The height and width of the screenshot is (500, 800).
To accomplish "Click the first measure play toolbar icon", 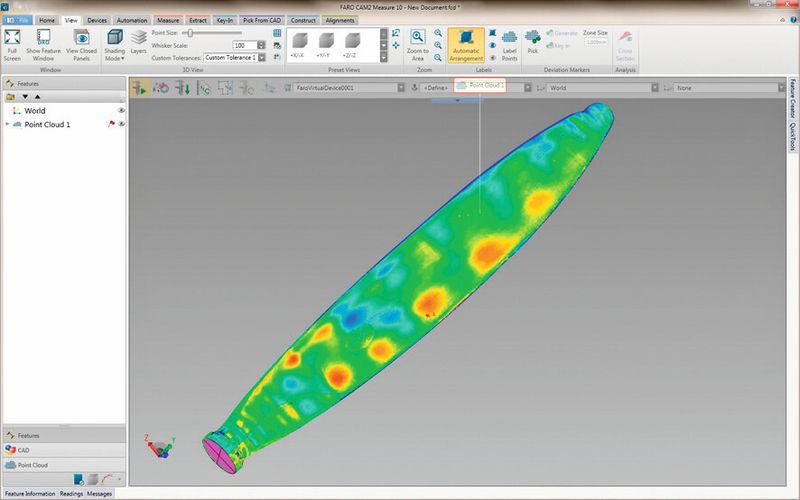I will click(x=139, y=88).
